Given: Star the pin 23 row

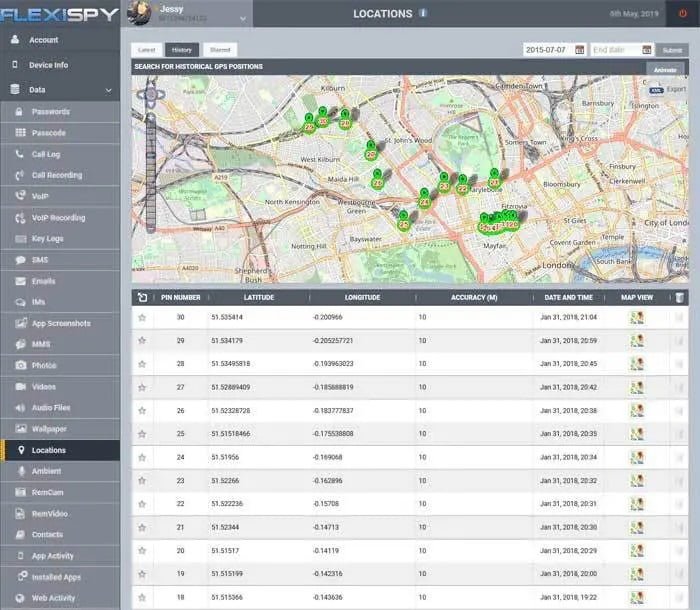Looking at the screenshot, I should pyautogui.click(x=142, y=480).
